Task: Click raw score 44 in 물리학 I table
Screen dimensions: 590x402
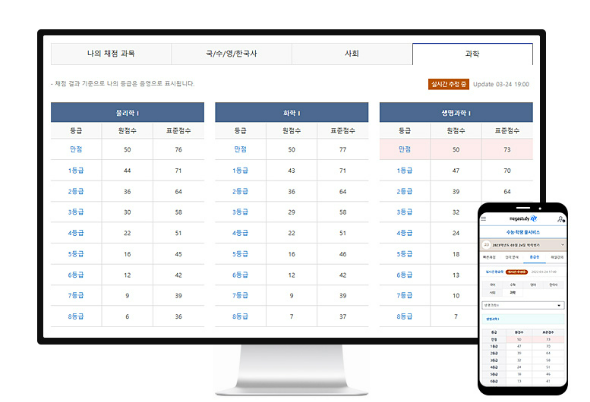Action: (x=127, y=171)
